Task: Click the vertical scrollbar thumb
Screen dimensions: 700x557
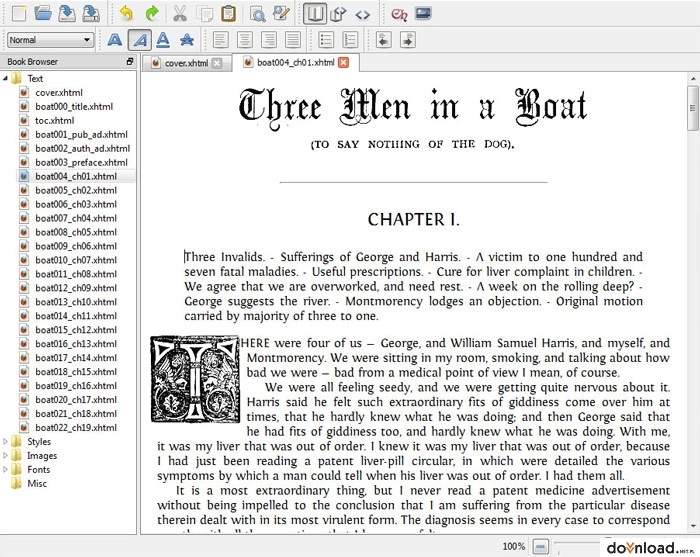Action: click(x=693, y=108)
